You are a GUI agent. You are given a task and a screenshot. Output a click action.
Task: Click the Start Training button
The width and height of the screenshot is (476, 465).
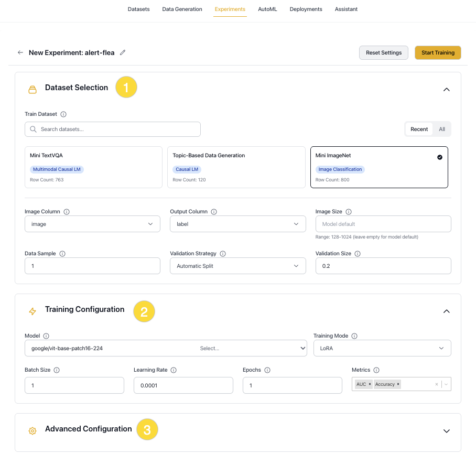pyautogui.click(x=437, y=52)
